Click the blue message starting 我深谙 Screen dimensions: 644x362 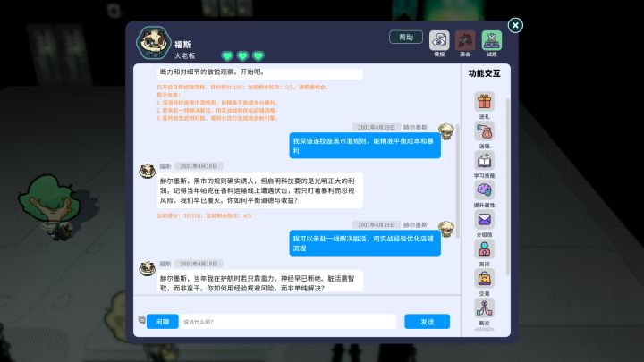[365, 146]
